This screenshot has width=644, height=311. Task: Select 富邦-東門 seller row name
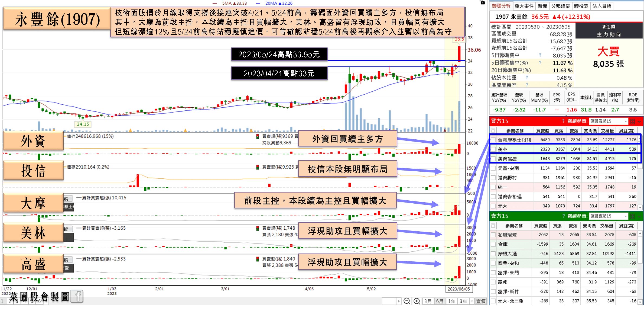[x=508, y=272]
